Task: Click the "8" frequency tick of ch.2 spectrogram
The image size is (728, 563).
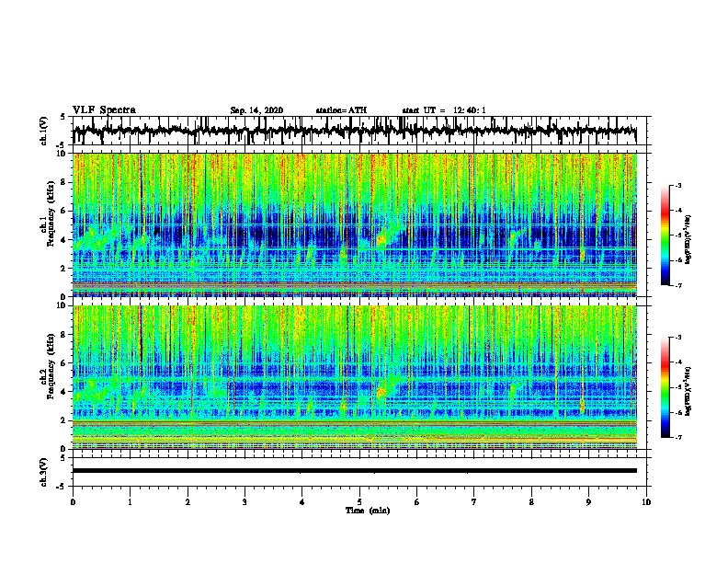Action: tap(64, 335)
